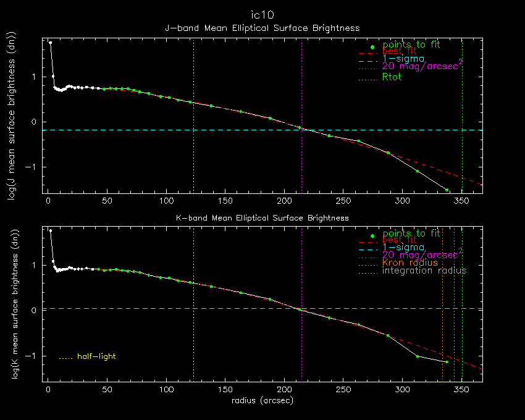Screen dimensions: 525x420
Task: Click the orange "Kron radius" legend entry
Action: [x=409, y=262]
